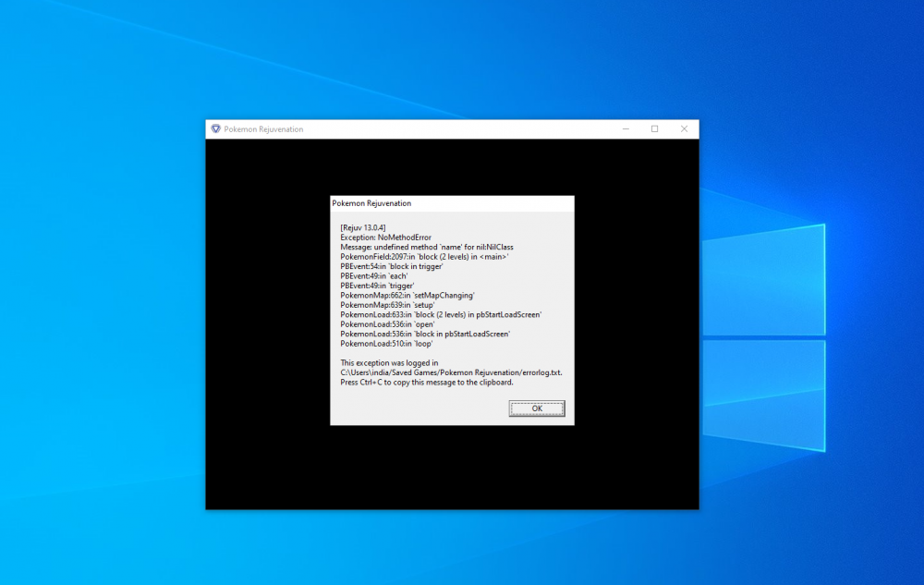Select the Exception: NoMethodError line
Viewport: 924px width, 585px height.
tap(385, 238)
